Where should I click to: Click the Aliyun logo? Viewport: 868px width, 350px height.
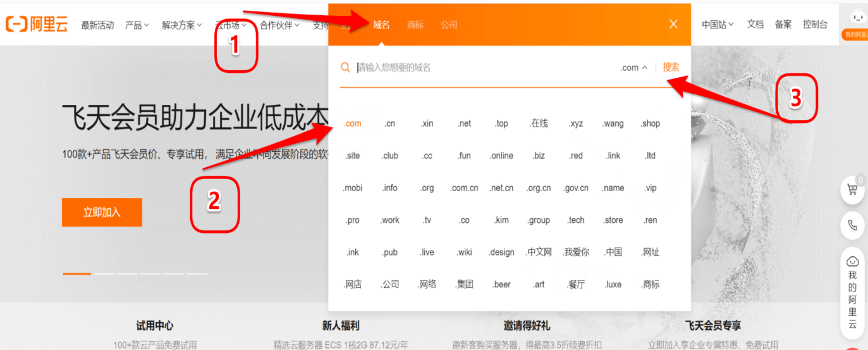pyautogui.click(x=37, y=25)
